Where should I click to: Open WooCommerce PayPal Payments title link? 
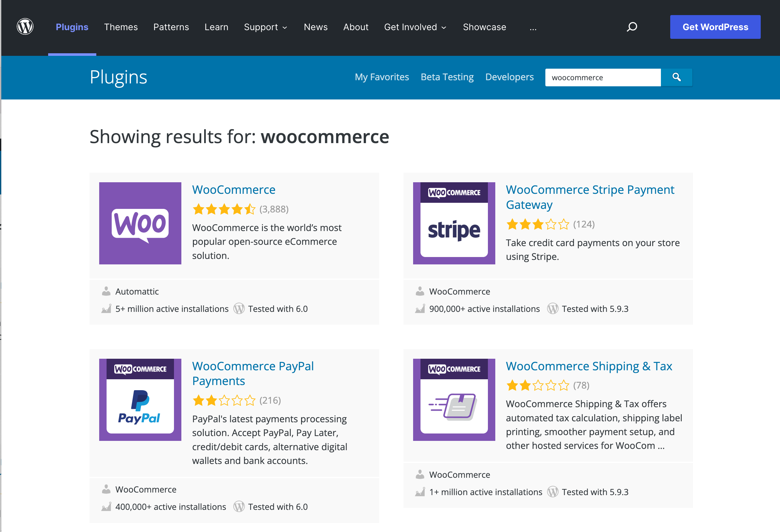click(253, 373)
